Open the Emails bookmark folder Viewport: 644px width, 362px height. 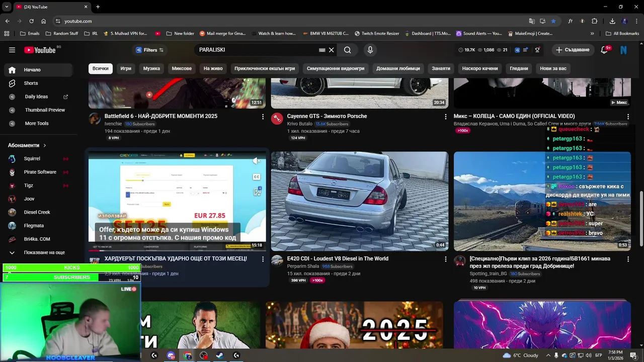[29, 34]
